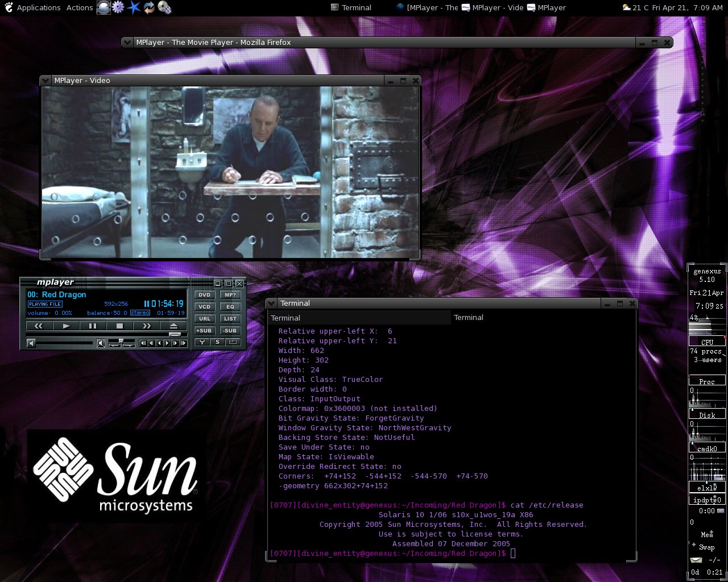Expand the MPlayer video window menu arrow

coord(45,80)
